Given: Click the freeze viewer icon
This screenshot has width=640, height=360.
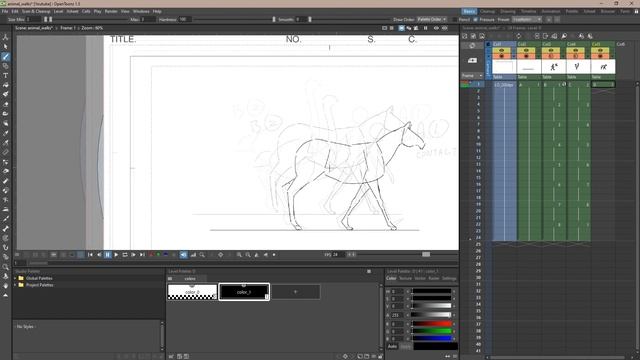Looking at the screenshot, I should point(426,28).
